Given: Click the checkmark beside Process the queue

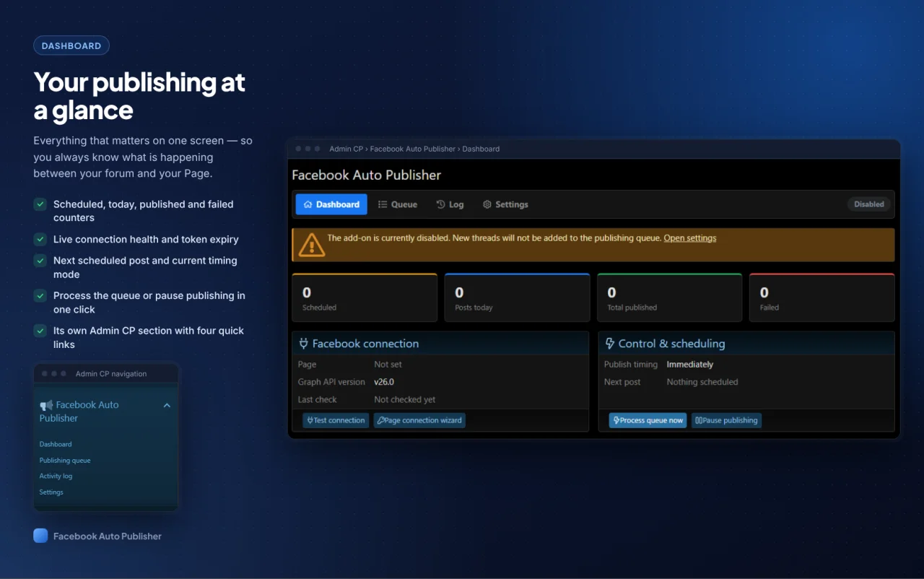Looking at the screenshot, I should point(40,295).
